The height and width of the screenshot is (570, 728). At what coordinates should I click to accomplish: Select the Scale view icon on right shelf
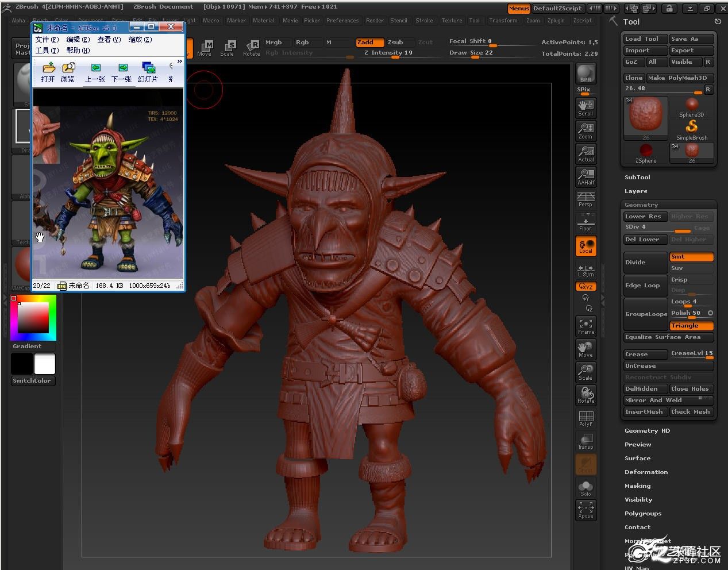pos(586,372)
